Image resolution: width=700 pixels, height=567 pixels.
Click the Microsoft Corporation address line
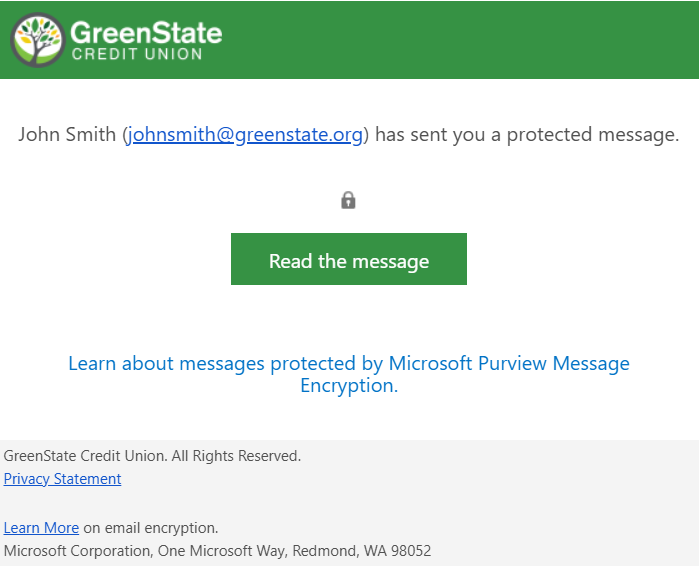pos(217,551)
